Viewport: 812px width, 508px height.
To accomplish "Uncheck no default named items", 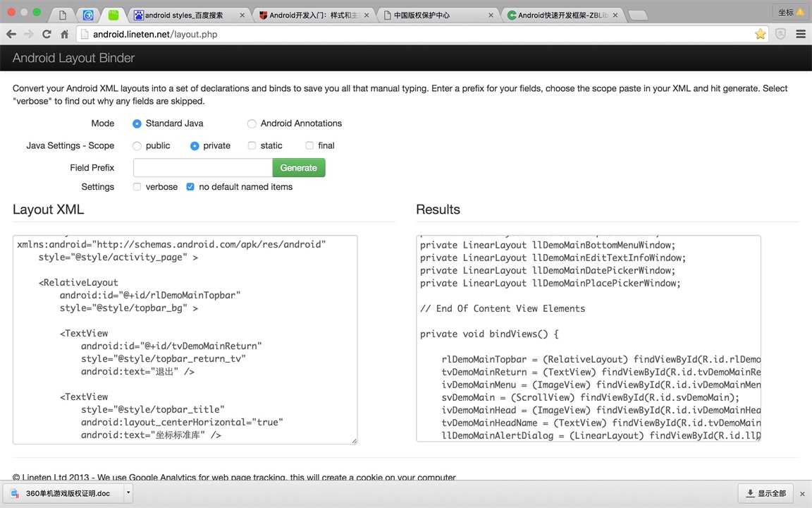I will coord(190,187).
